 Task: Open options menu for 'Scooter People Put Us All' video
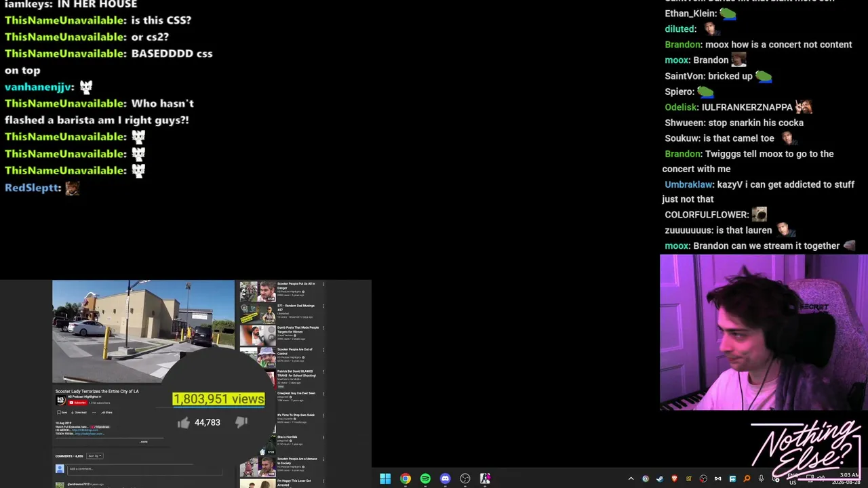[323, 285]
